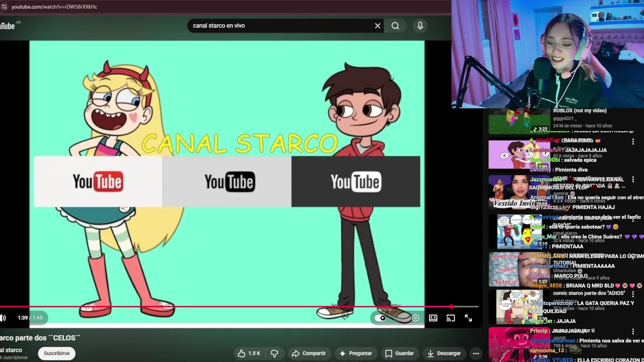Select the youtube.com URL in address bar

[x=54, y=7]
